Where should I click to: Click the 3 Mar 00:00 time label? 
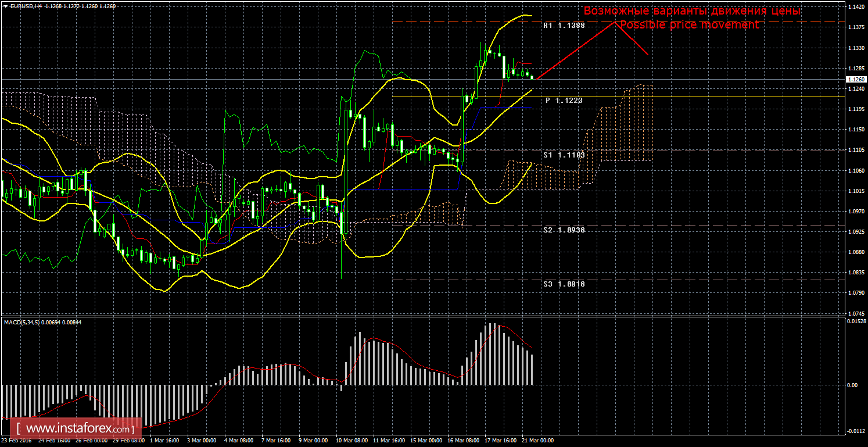[x=202, y=441]
